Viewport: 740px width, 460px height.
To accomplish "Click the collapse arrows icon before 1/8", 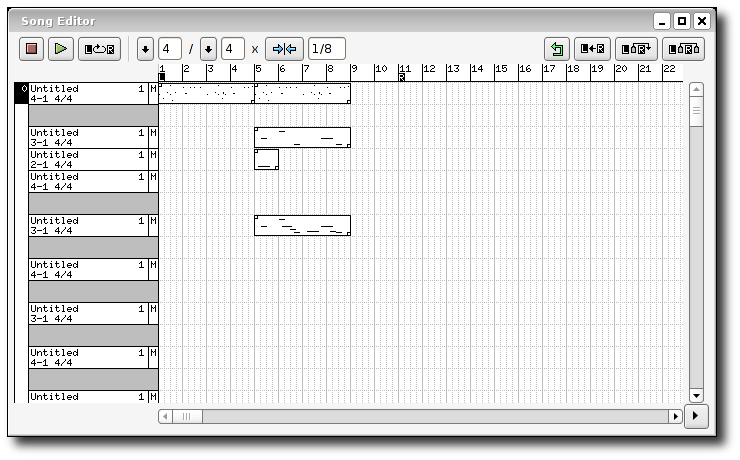I will coord(284,49).
